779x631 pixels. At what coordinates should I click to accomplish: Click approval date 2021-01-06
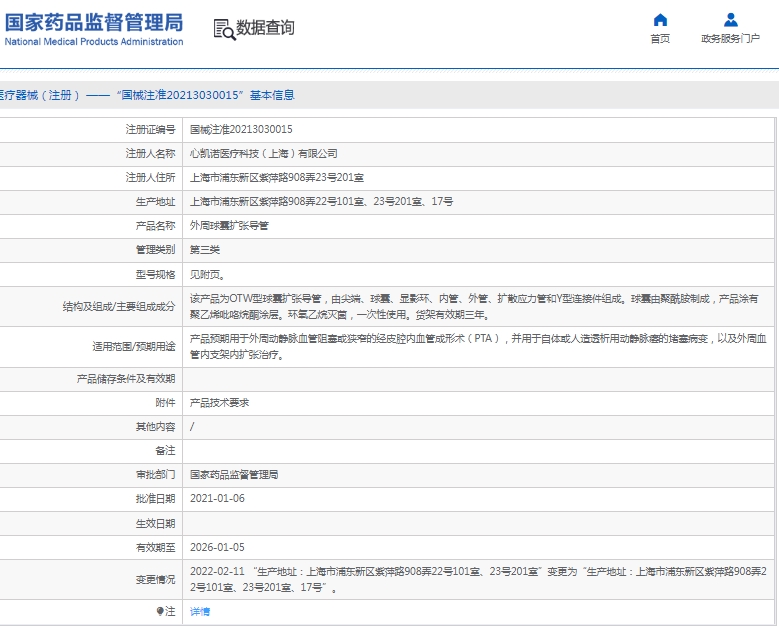click(x=217, y=498)
